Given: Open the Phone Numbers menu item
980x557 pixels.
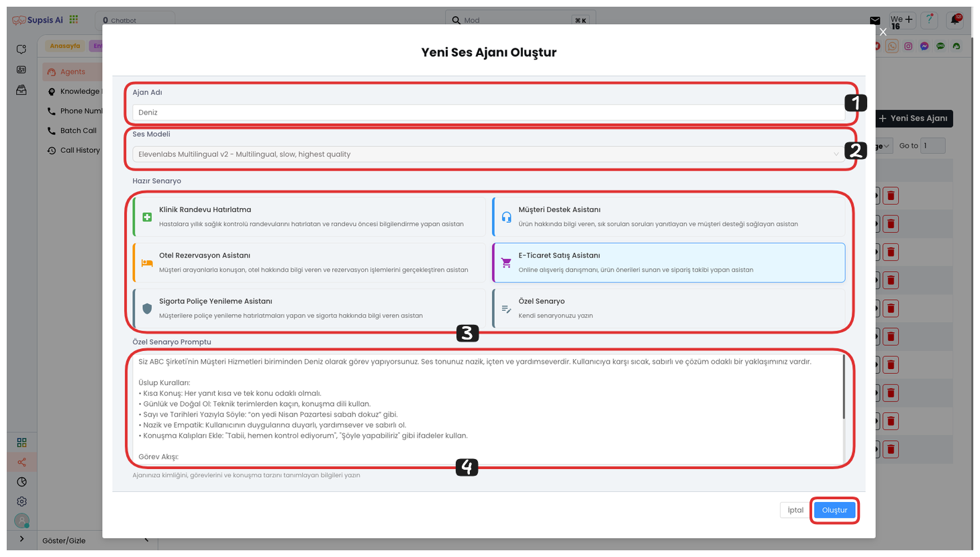Looking at the screenshot, I should coord(74,111).
